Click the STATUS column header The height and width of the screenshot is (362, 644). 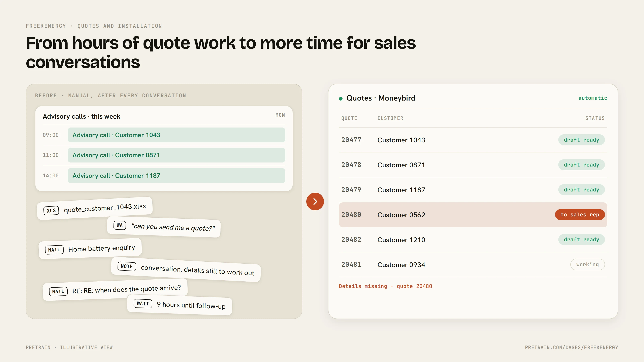click(x=595, y=118)
